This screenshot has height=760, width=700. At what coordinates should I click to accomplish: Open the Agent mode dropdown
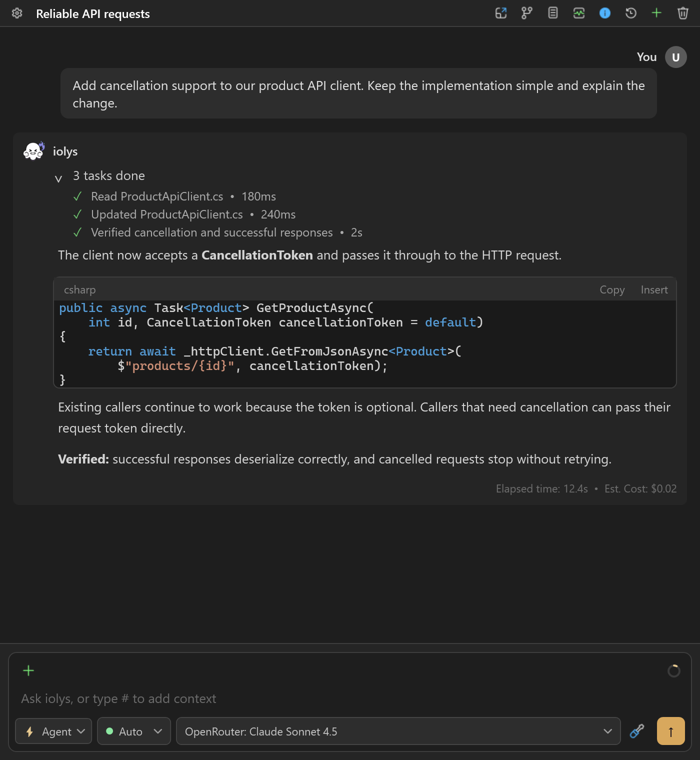[53, 731]
